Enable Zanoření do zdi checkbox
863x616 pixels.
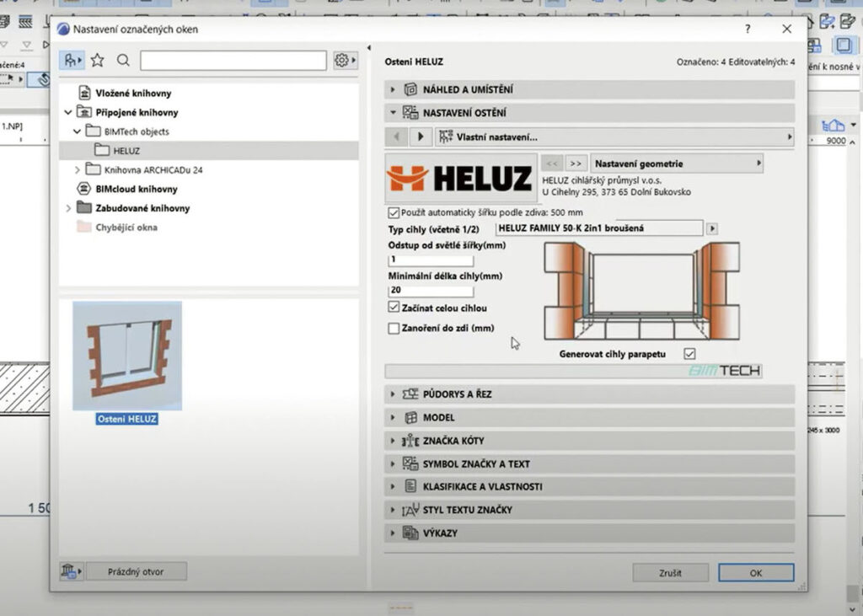click(x=394, y=329)
